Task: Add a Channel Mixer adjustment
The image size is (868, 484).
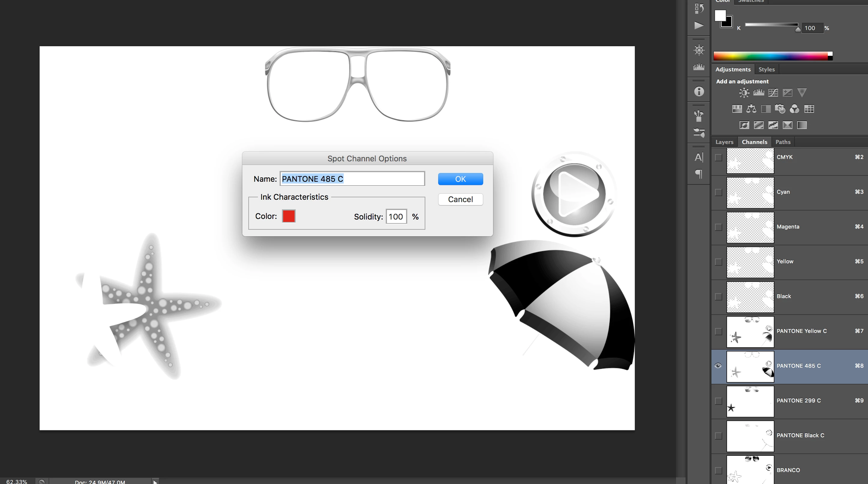Action: (x=794, y=109)
